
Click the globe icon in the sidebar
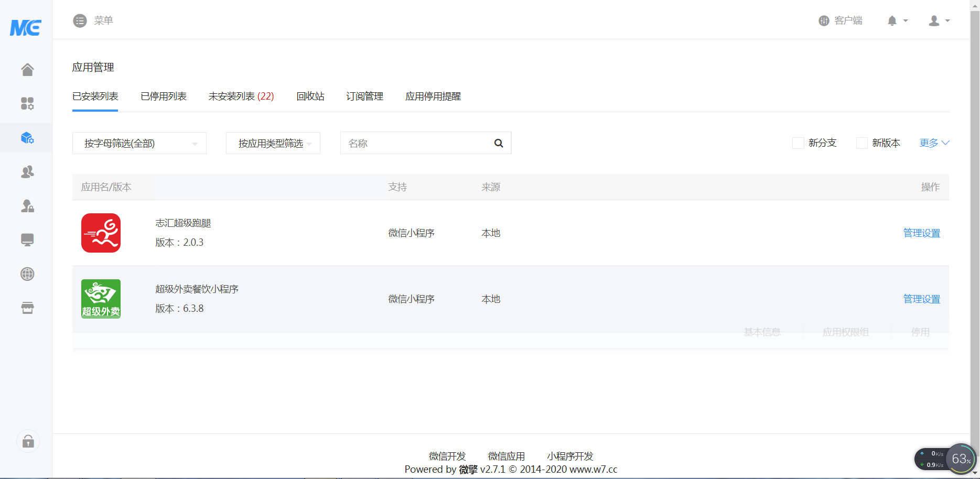(x=27, y=274)
